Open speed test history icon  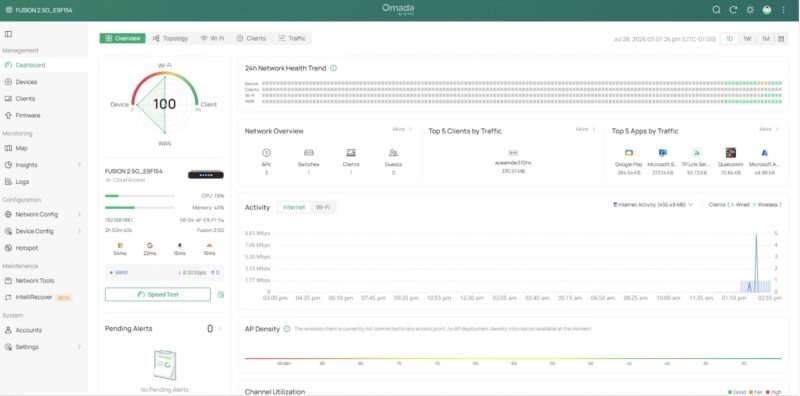(x=220, y=294)
